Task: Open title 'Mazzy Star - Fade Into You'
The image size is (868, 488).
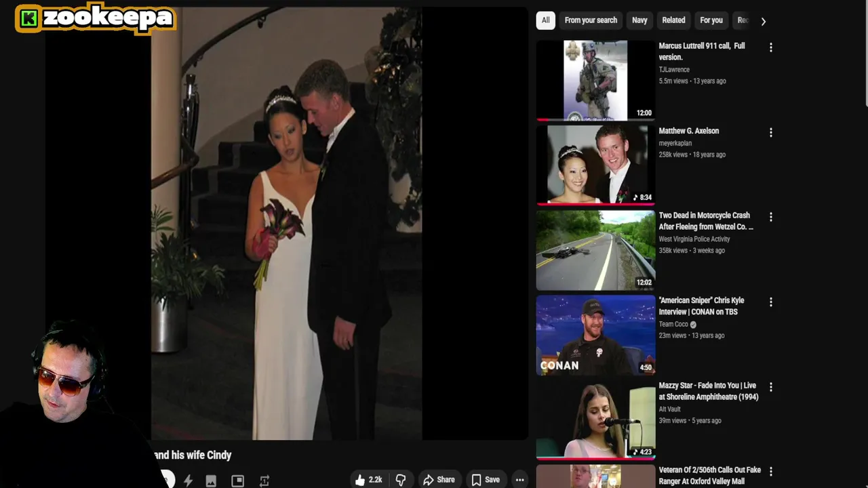Action: point(709,391)
